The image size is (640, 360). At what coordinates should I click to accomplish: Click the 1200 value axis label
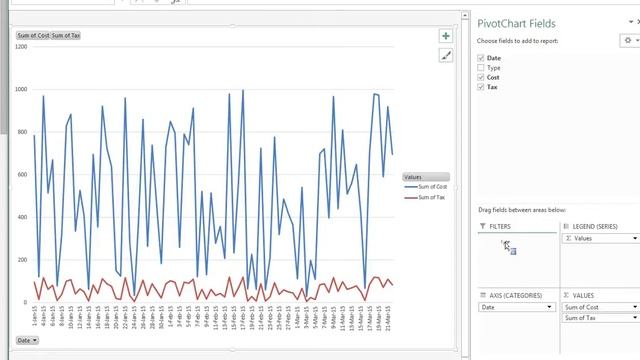click(21, 47)
